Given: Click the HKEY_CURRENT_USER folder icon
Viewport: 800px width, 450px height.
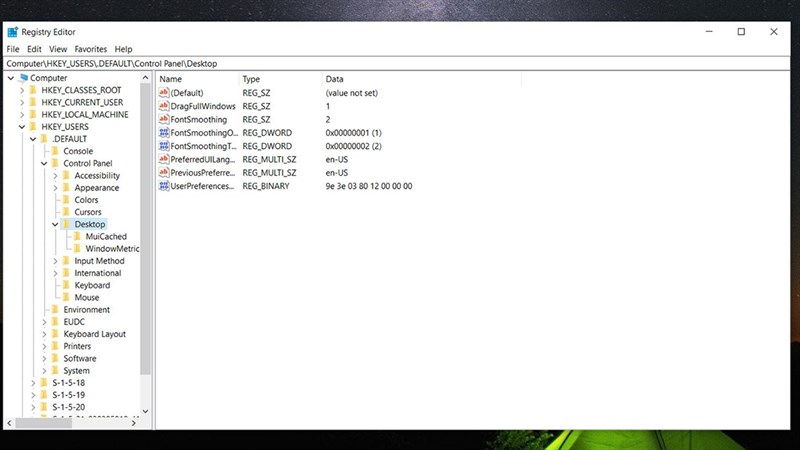Looking at the screenshot, I should (33, 103).
